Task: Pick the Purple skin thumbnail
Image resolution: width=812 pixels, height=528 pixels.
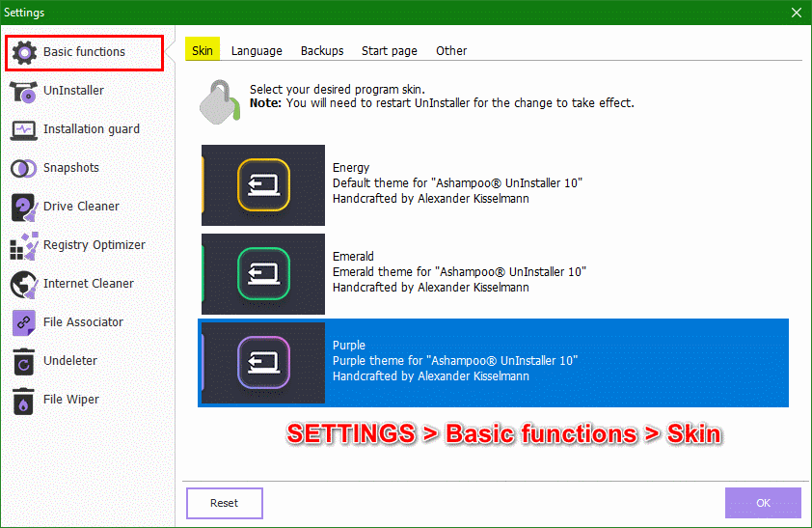Action: (x=263, y=363)
